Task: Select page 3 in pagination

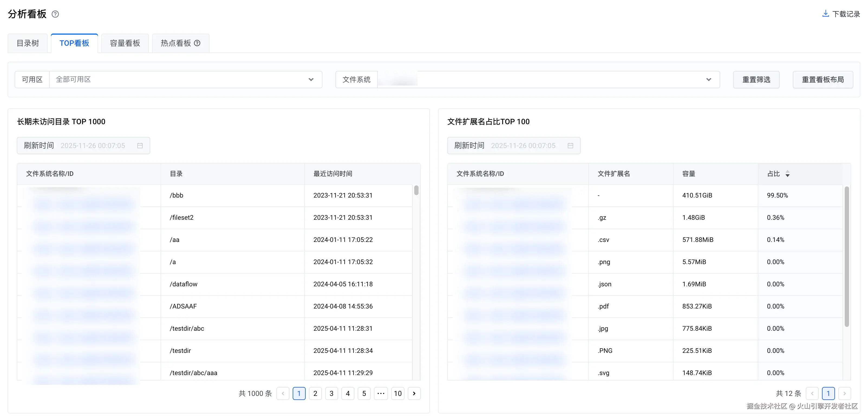Action: coord(332,393)
